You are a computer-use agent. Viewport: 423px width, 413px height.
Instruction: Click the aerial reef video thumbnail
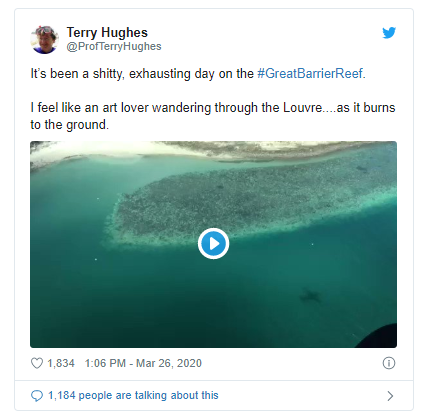[213, 244]
